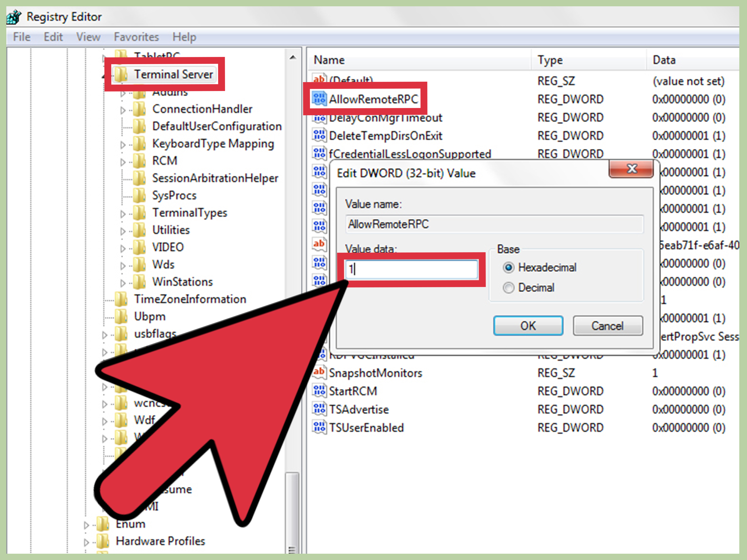
Task: Click inside the Value data field
Action: click(x=412, y=269)
